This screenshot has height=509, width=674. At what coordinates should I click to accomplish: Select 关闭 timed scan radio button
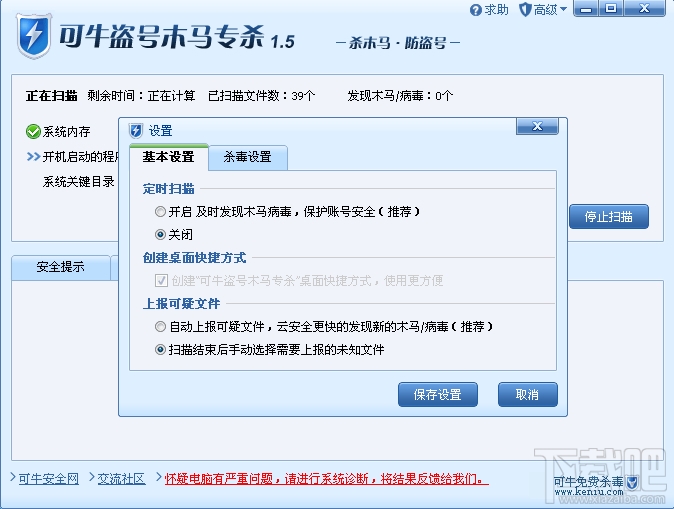pos(160,234)
